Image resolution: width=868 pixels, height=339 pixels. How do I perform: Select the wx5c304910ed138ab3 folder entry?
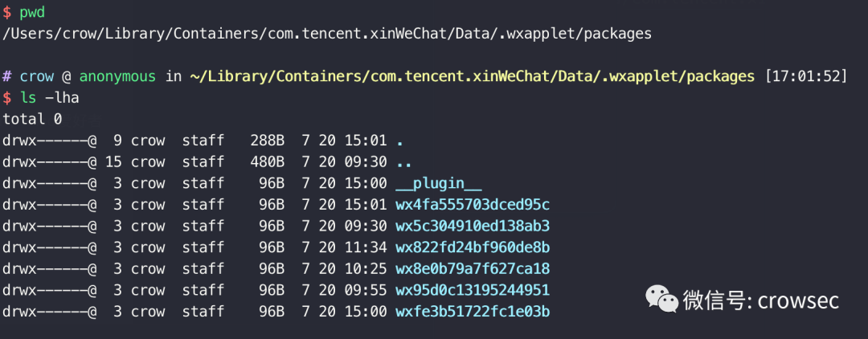point(473,227)
